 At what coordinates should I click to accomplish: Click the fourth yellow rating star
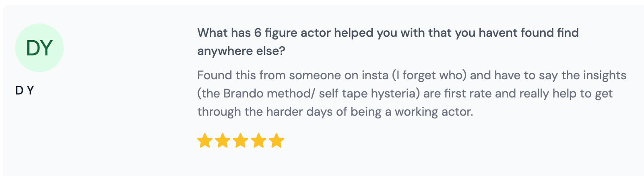pos(259,141)
